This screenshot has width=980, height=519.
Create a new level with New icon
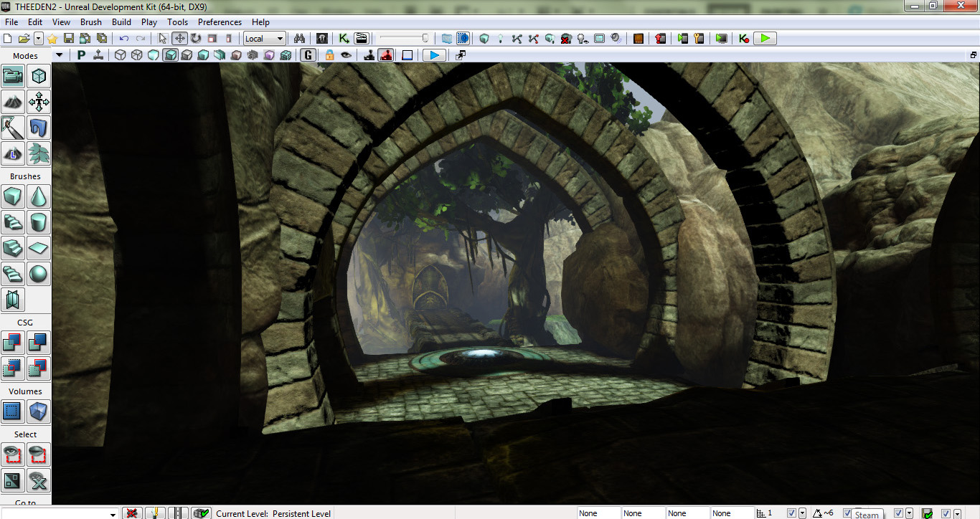point(9,39)
